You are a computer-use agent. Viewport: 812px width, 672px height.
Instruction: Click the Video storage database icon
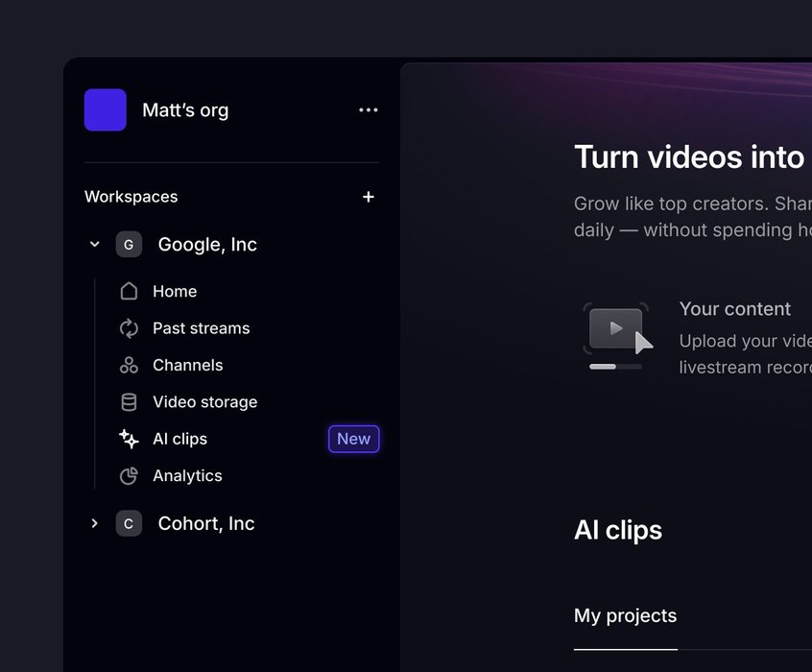[x=129, y=402]
